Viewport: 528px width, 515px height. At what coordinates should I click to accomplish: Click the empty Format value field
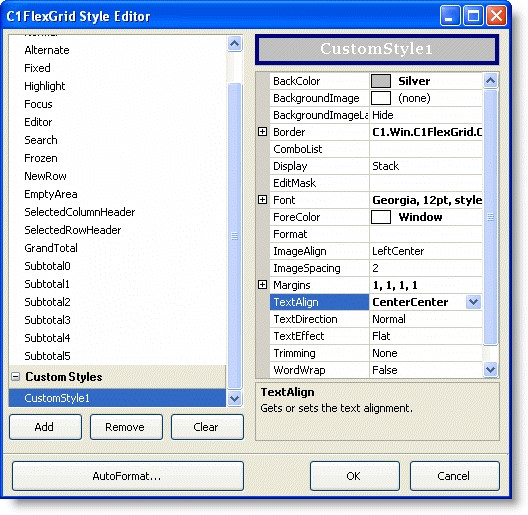pyautogui.click(x=426, y=234)
